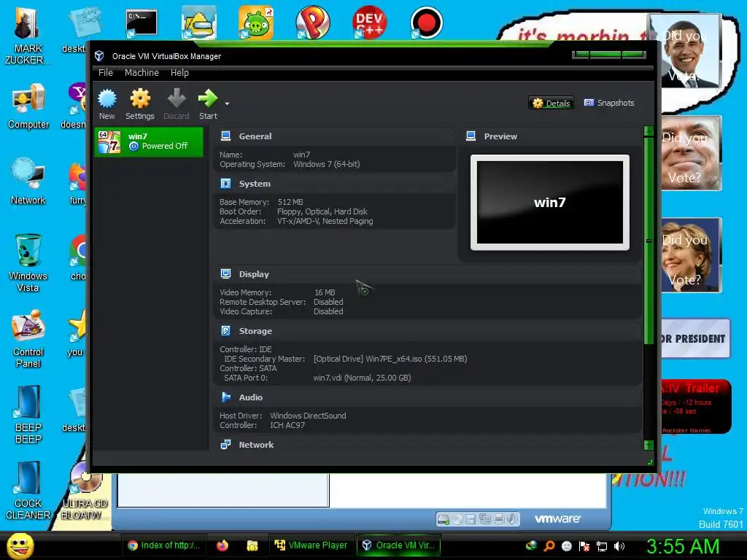The height and width of the screenshot is (560, 747).
Task: Click the details pane scroll-up arrow
Action: pyautogui.click(x=649, y=131)
